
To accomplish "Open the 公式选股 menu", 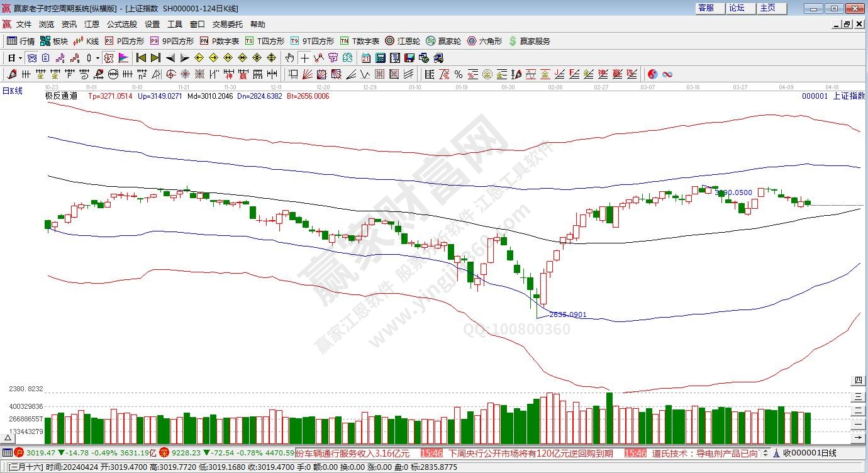I will pos(121,25).
